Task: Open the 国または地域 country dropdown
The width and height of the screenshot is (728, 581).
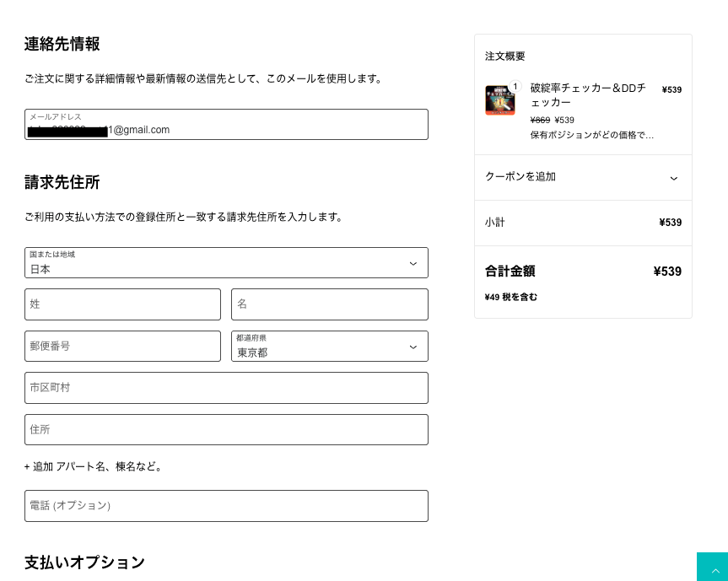Action: click(x=226, y=262)
